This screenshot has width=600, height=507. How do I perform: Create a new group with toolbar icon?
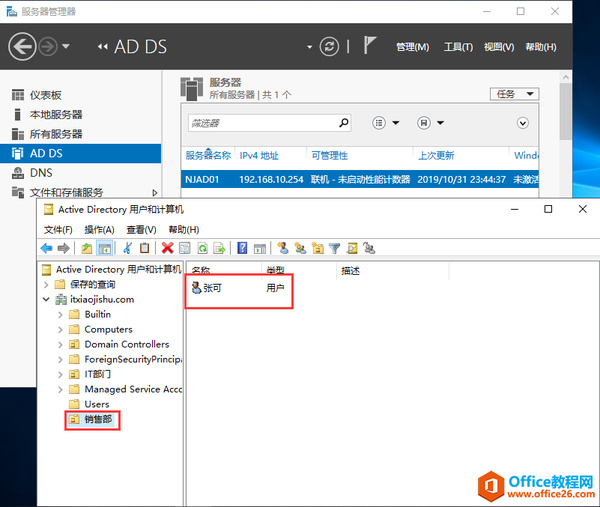click(300, 248)
